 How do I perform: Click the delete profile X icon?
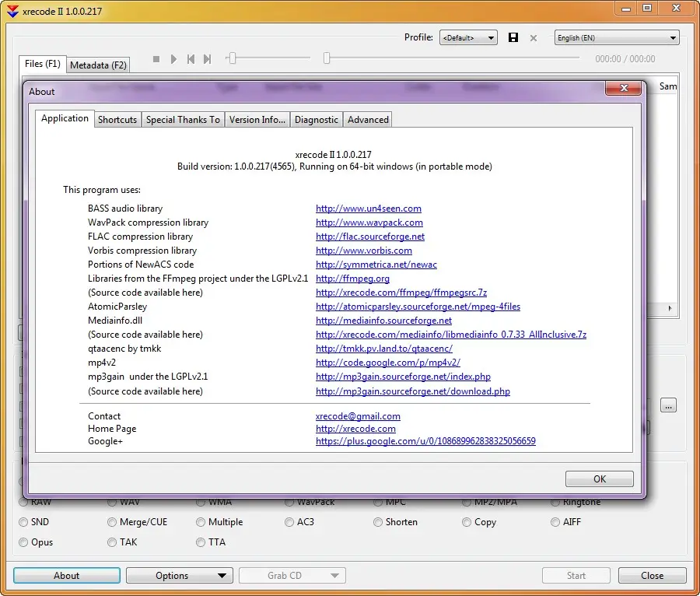(534, 37)
